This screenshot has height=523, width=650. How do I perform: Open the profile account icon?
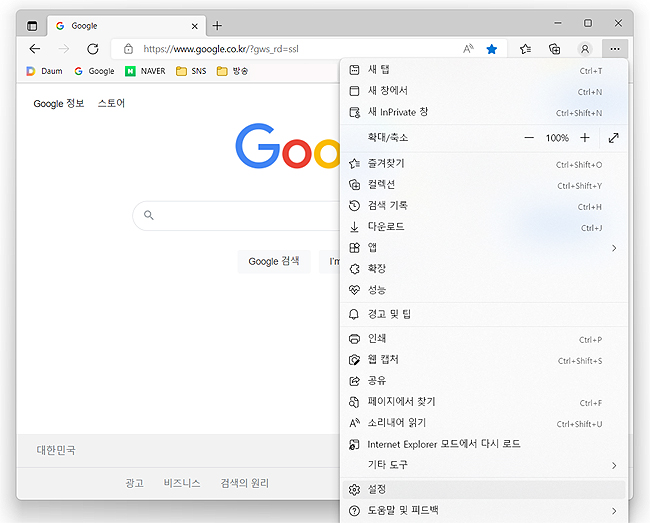[x=585, y=49]
